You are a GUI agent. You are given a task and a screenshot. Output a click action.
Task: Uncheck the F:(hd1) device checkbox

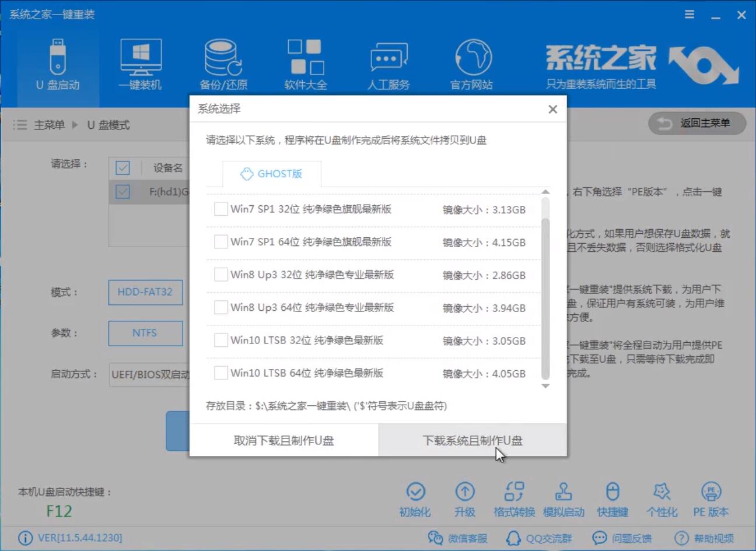point(123,191)
